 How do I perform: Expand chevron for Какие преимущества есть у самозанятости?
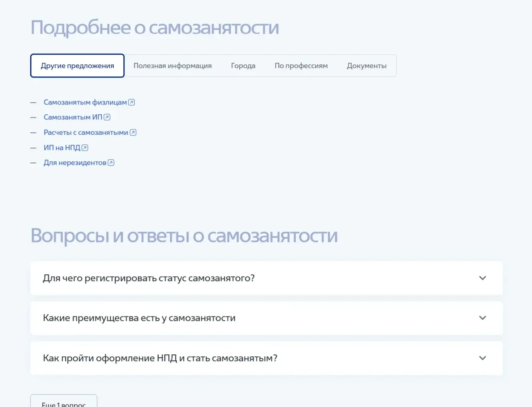[483, 318]
